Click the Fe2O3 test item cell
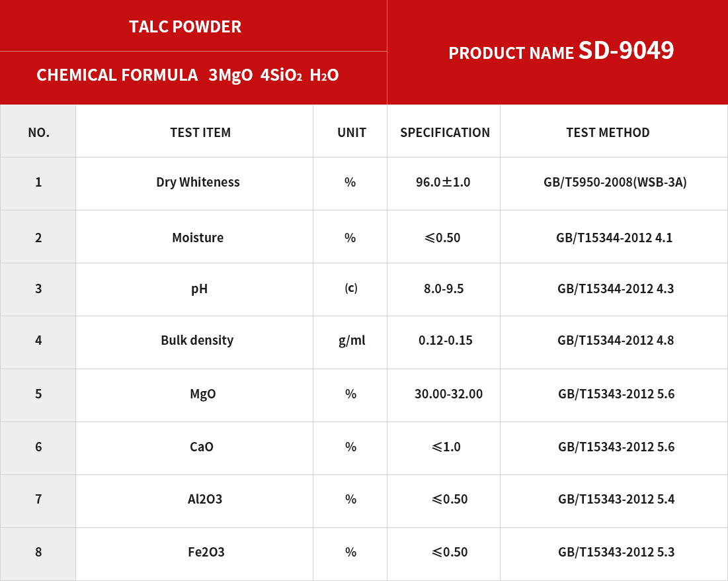 click(206, 552)
